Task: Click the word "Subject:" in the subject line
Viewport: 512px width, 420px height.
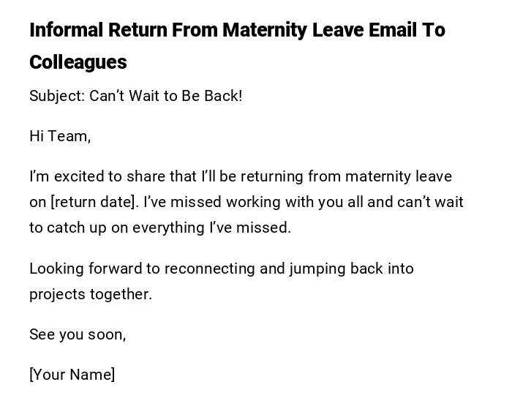Action: [x=57, y=96]
